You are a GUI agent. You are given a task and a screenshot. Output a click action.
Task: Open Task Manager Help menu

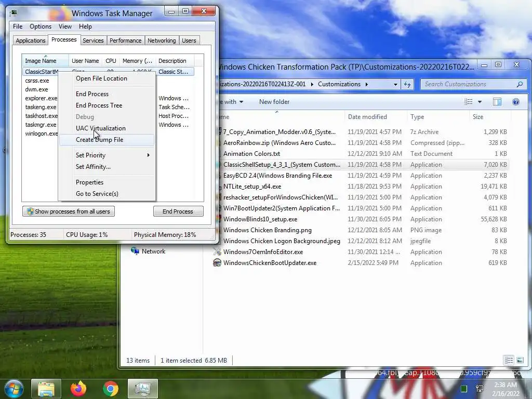click(x=85, y=26)
